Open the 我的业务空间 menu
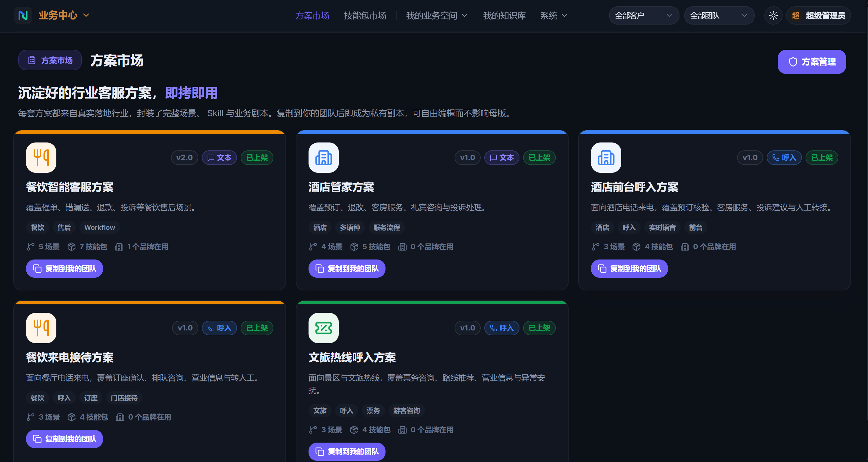This screenshot has width=868, height=462. 437,15
